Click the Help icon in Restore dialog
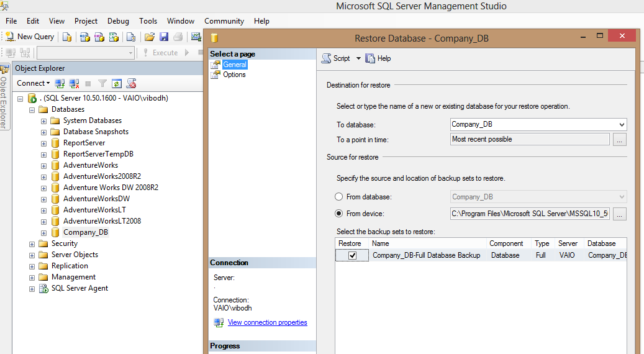Screen dimensions: 644x354 (x=370, y=58)
